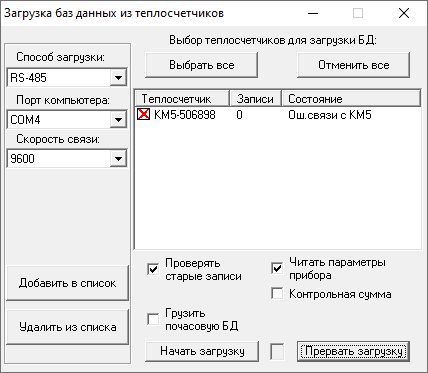Close the Загрузка баз данных window
This screenshot has height=373, width=428.
click(x=404, y=13)
